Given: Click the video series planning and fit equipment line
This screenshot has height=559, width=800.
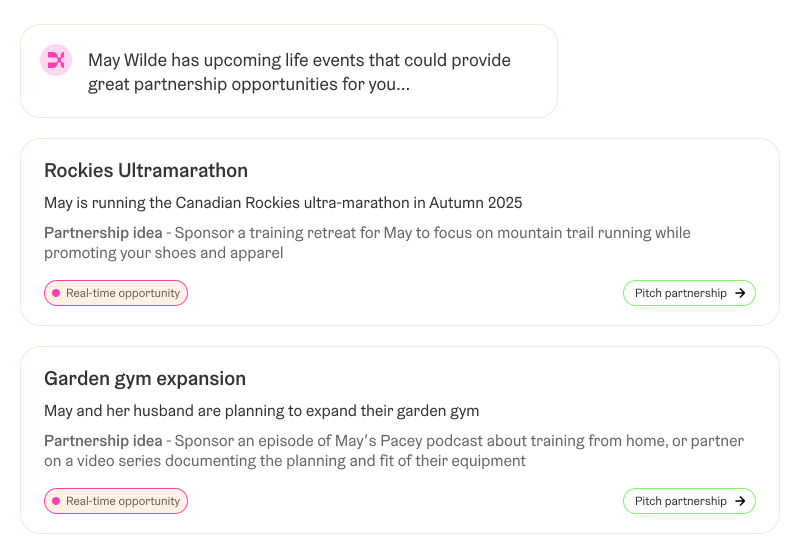Looking at the screenshot, I should point(285,461).
